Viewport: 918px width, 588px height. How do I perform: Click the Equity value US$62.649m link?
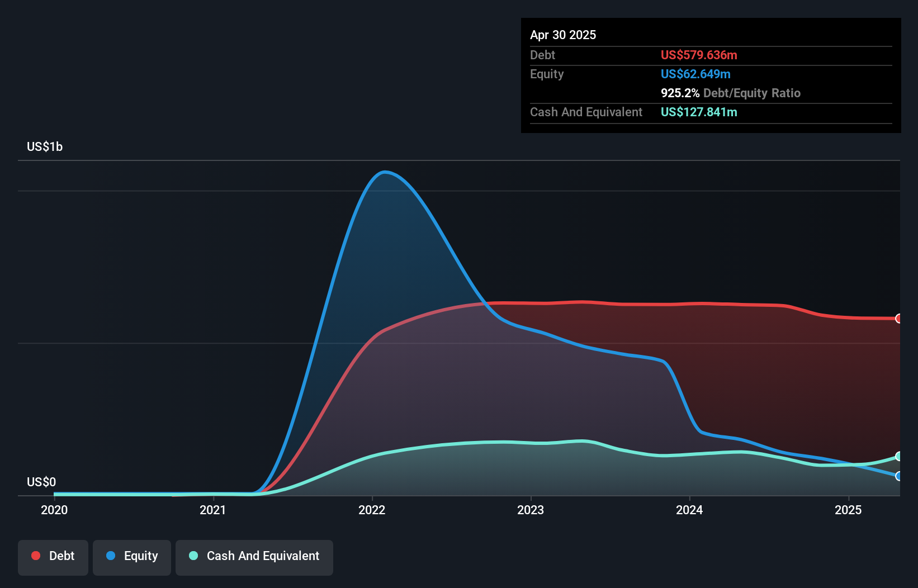pyautogui.click(x=695, y=74)
